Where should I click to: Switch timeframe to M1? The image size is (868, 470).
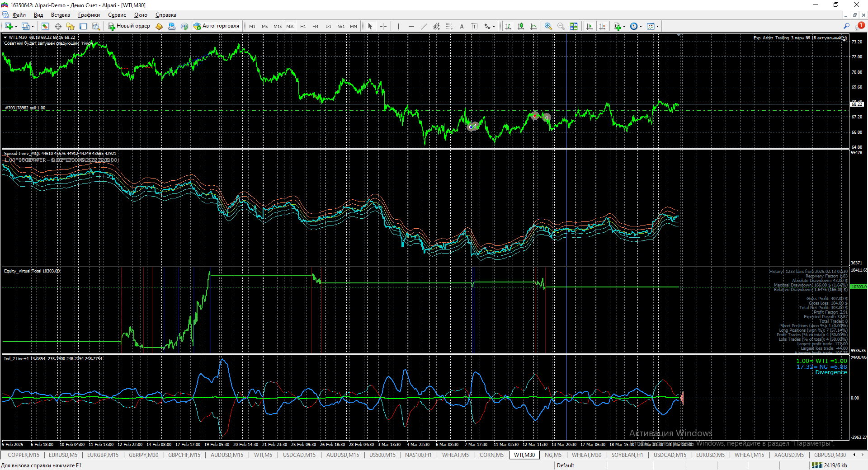click(252, 26)
